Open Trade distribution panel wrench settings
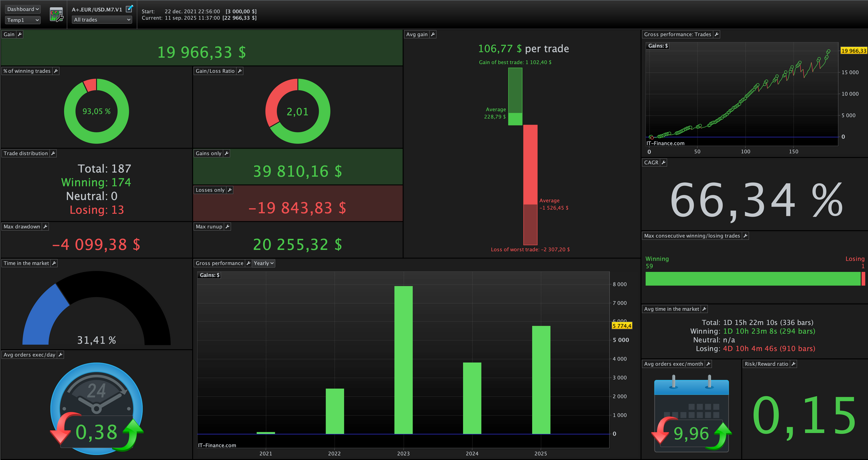Screen dimensions: 868x460 53,153
